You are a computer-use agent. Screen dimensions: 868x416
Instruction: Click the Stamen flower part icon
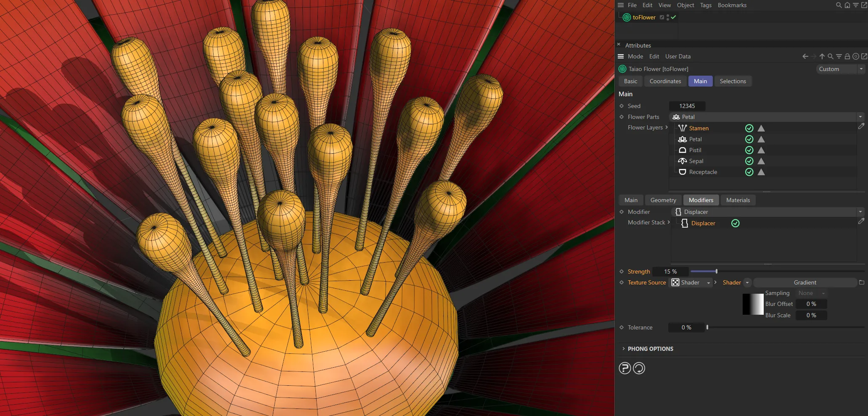[682, 128]
